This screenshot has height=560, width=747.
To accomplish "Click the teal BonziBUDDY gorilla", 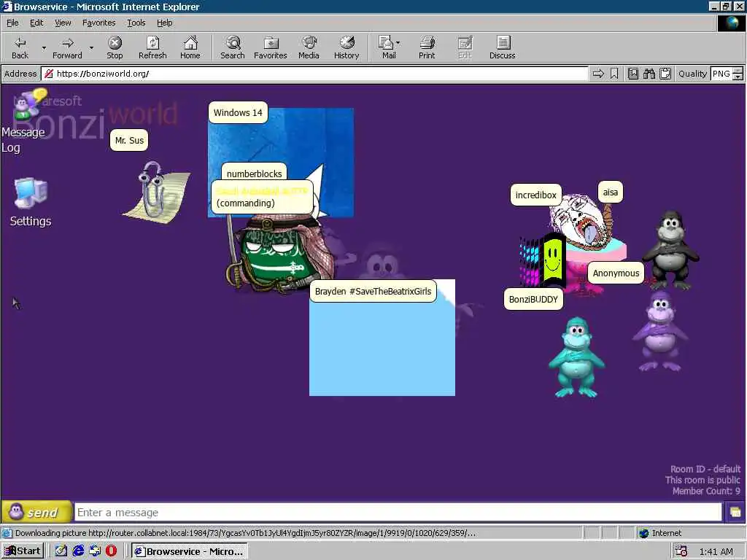I will [x=576, y=357].
